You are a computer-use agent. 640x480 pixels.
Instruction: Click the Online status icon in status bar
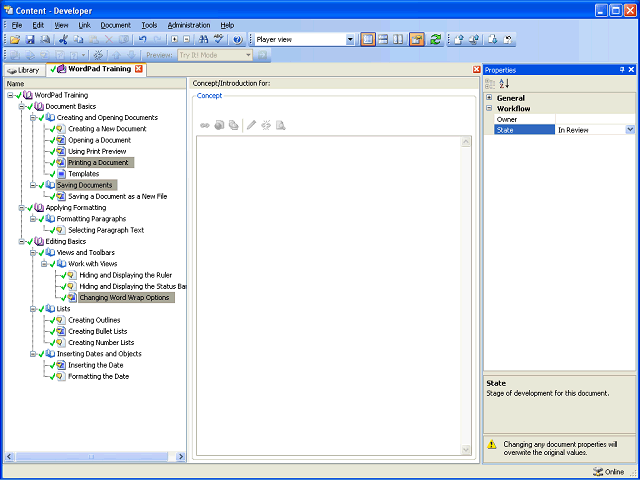click(598, 472)
